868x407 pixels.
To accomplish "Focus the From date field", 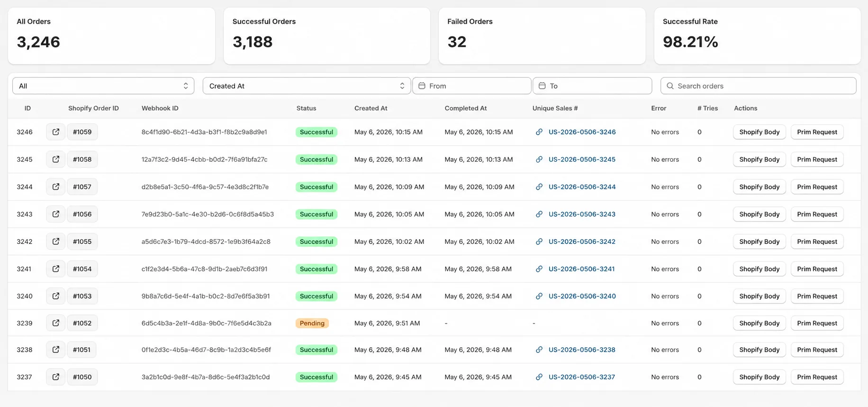I will [472, 86].
